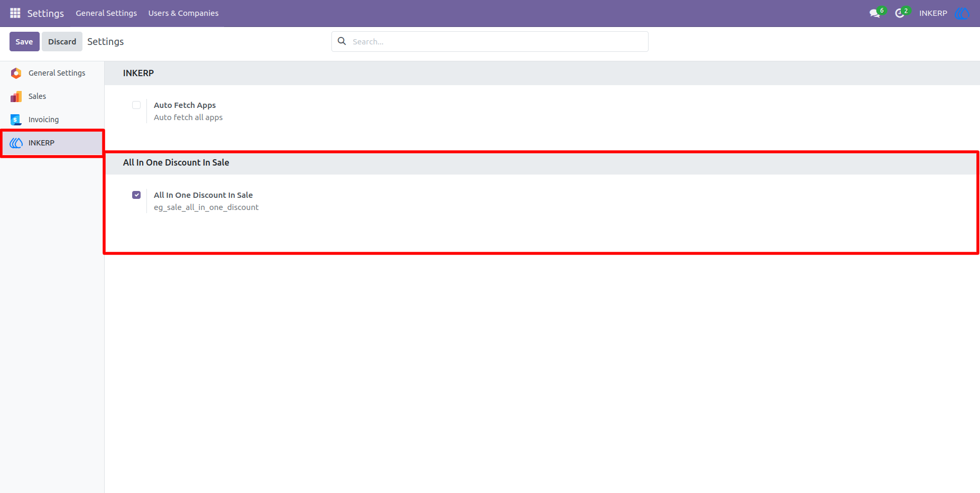Uncheck All In One Discount In Sale
Image resolution: width=980 pixels, height=493 pixels.
coord(136,195)
